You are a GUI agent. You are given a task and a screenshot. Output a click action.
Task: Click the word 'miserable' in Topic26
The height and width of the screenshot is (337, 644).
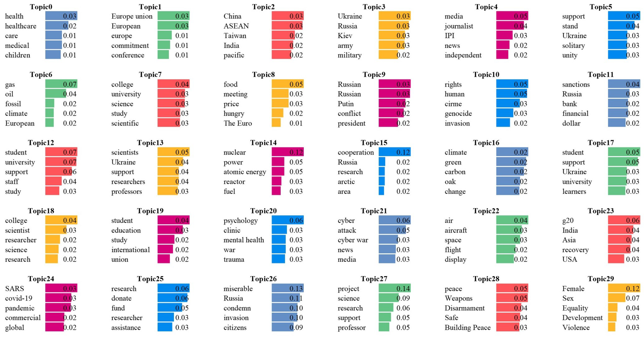238,289
